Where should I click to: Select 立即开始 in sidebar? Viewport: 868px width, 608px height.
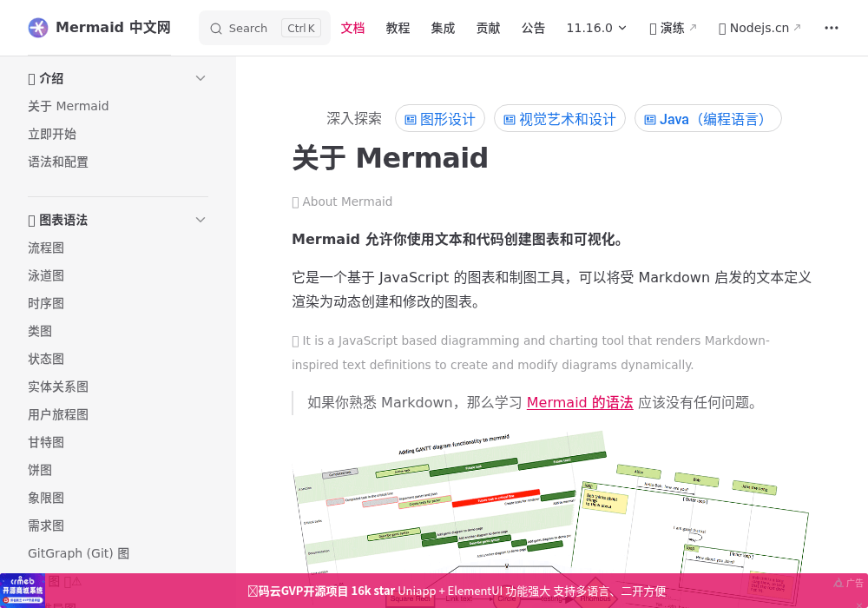(52, 134)
